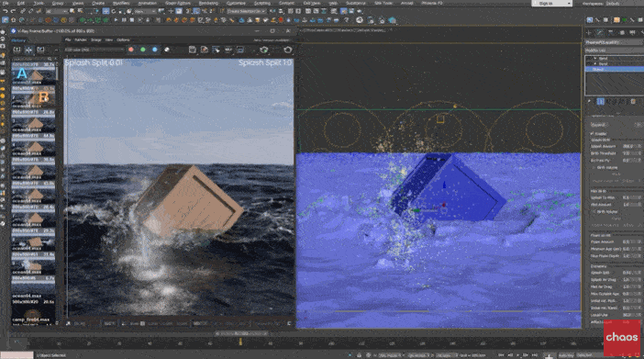Toggle the red channel in frame buffer
Viewport: 644px width, 359px height.
tap(131, 50)
